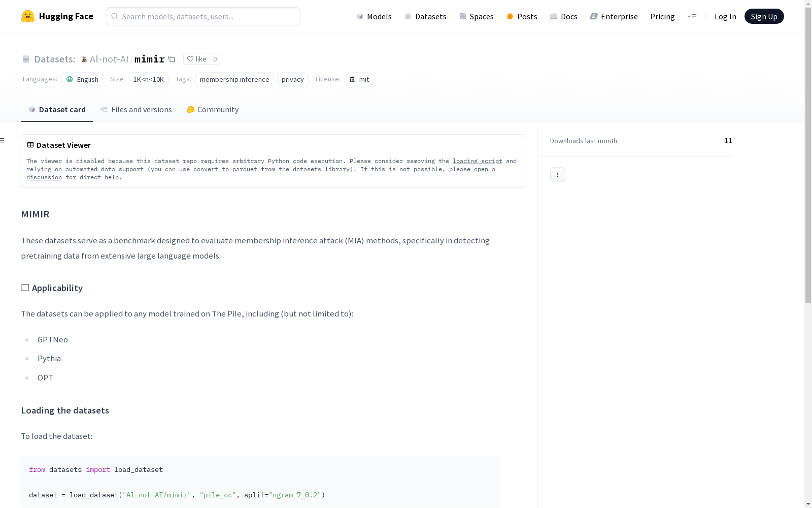Open the loading script link
Screen dimensions: 812x508
(478, 161)
